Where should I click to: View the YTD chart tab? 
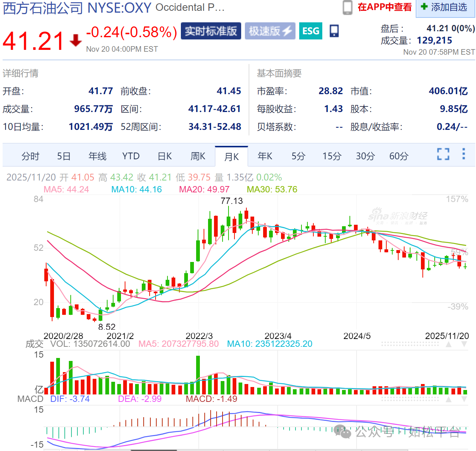pyautogui.click(x=131, y=156)
